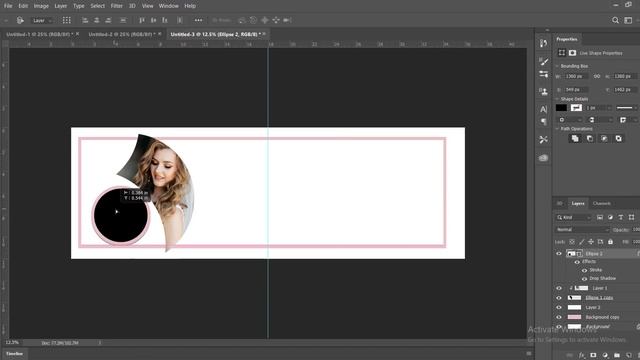
Task: Toggle the filter for pixel layers icon
Action: pyautogui.click(x=600, y=218)
